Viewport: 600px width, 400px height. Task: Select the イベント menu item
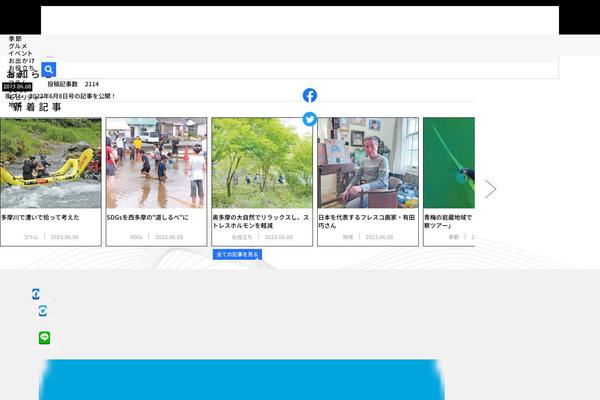coord(21,53)
